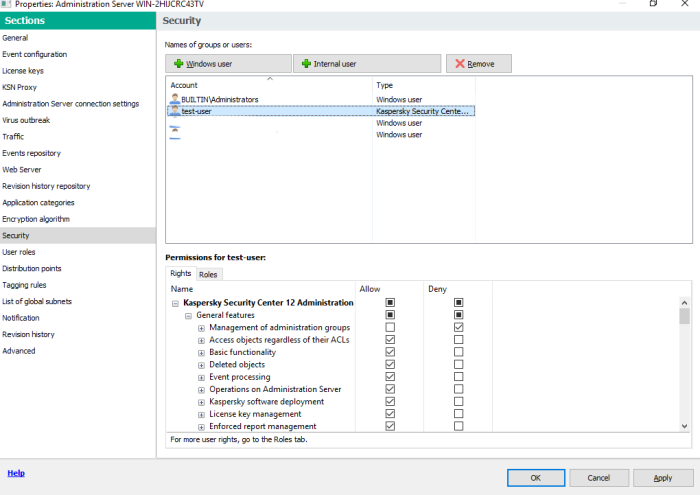Screen dimensions: 700x495
Task: Toggle Deny for Basic functionality
Action: click(x=458, y=352)
